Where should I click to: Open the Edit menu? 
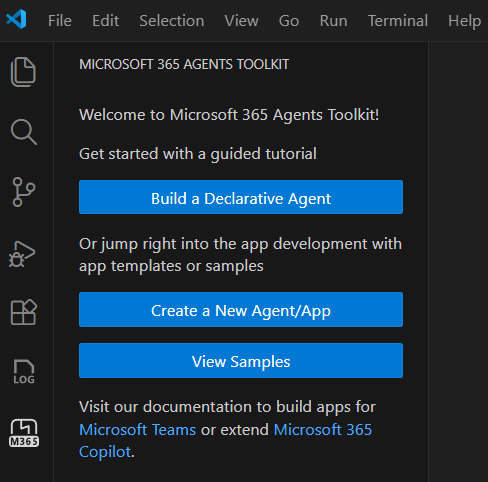[x=105, y=21]
